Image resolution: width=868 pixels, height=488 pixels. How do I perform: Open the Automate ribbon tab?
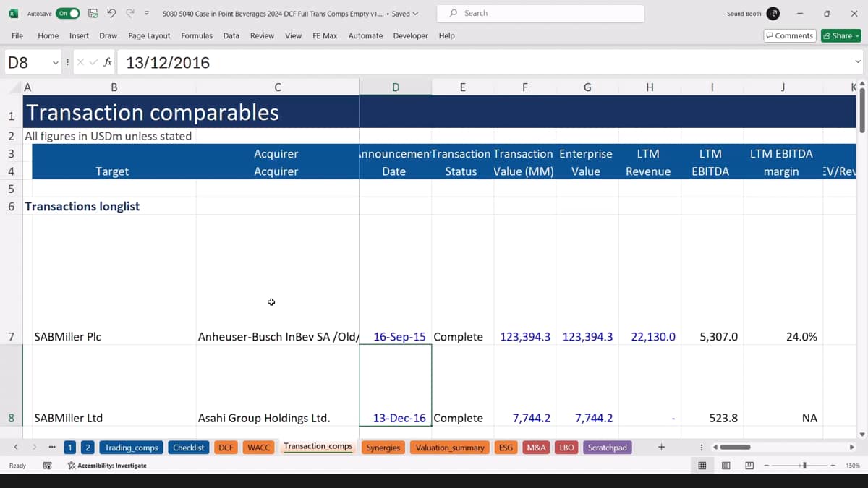pyautogui.click(x=365, y=35)
